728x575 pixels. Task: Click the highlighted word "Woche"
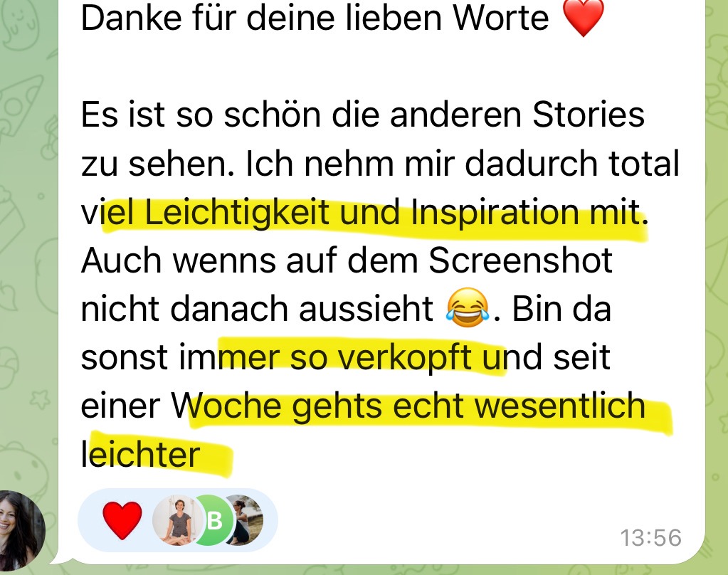coord(226,406)
